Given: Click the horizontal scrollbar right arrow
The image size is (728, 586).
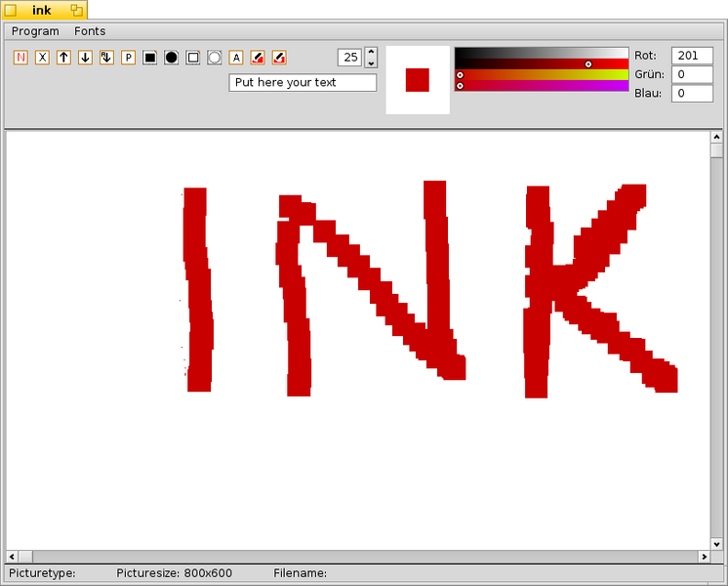Looking at the screenshot, I should tap(705, 557).
